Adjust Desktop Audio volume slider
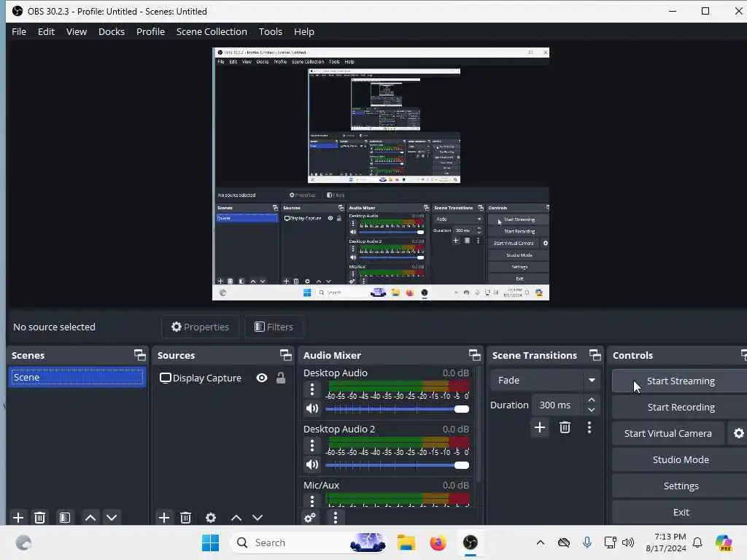This screenshot has height=560, width=747. (x=397, y=408)
